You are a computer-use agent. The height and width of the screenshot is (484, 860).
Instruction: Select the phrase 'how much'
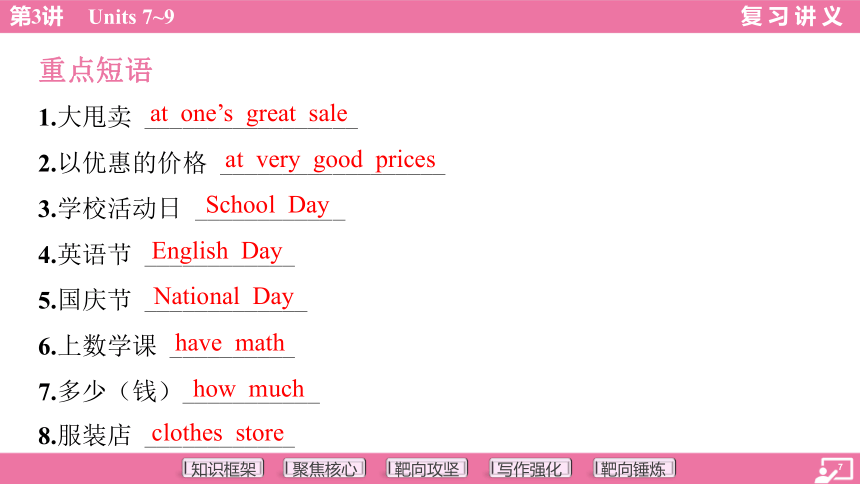pos(248,389)
